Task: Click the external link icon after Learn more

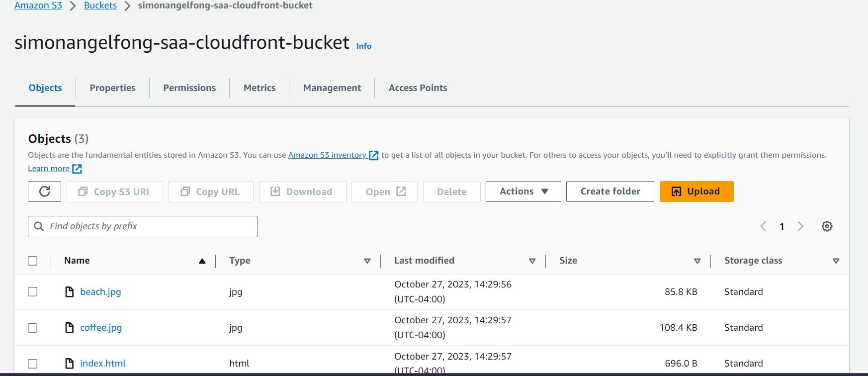Action: pyautogui.click(x=77, y=169)
